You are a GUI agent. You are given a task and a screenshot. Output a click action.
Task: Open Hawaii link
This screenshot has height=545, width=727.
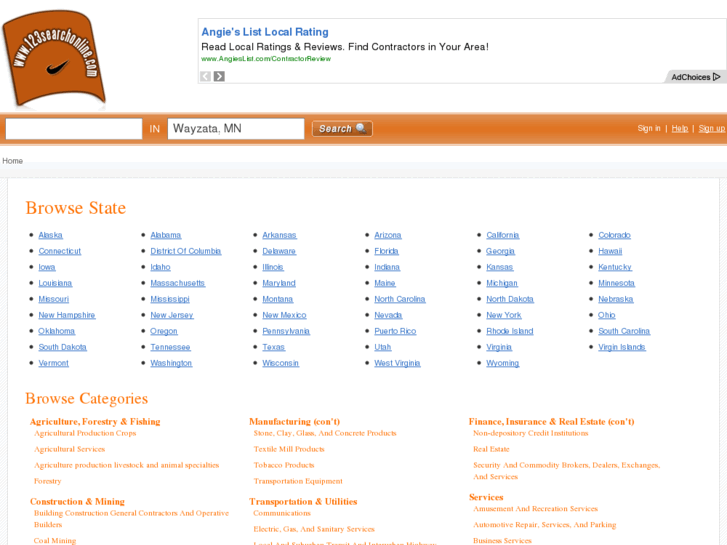click(x=610, y=251)
